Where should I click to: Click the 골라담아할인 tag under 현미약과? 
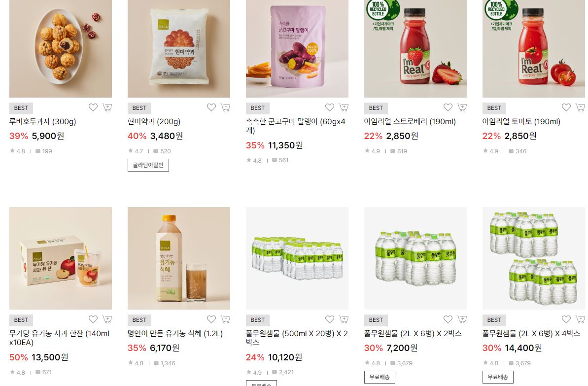click(148, 165)
